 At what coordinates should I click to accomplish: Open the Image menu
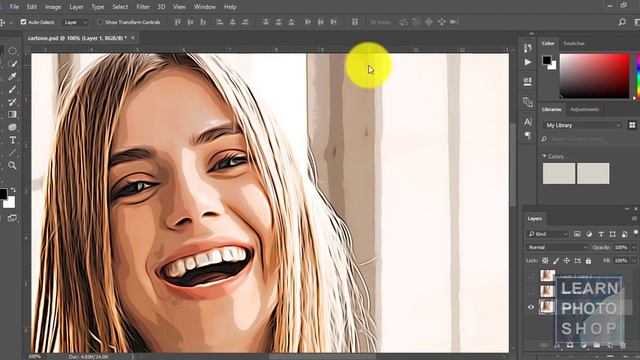click(53, 7)
